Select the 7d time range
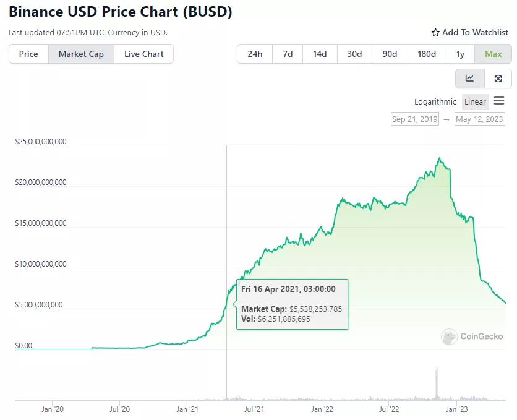This screenshot has height=420, width=517. point(287,54)
